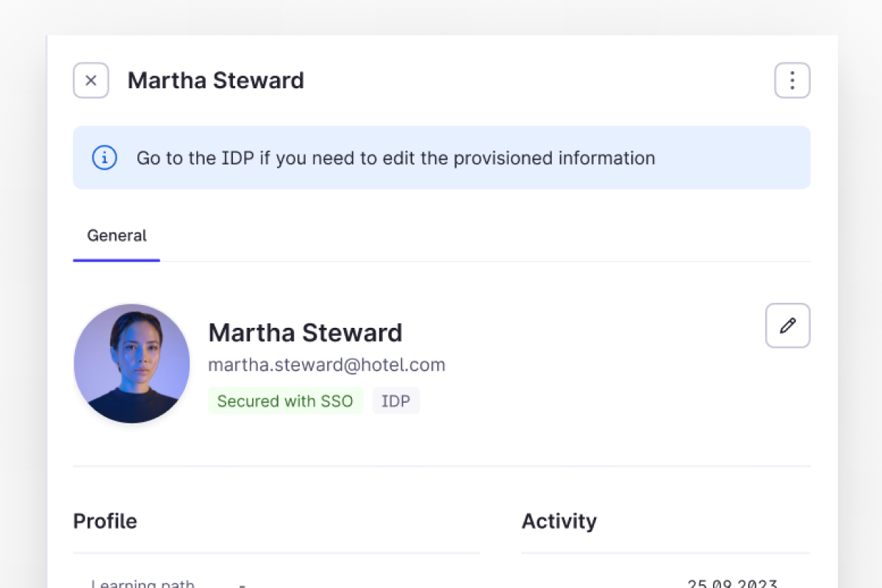Click the blue info circle icon
This screenshot has height=588, width=882.
(x=104, y=157)
